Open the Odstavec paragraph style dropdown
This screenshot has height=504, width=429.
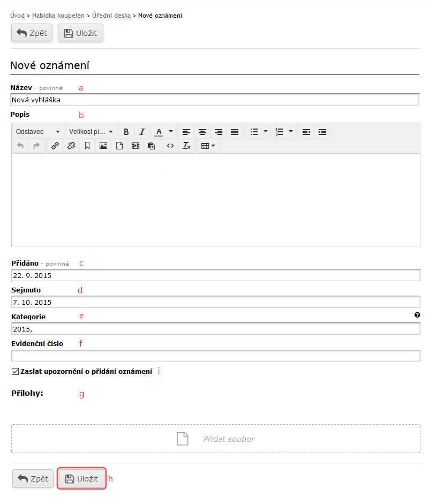pos(37,132)
